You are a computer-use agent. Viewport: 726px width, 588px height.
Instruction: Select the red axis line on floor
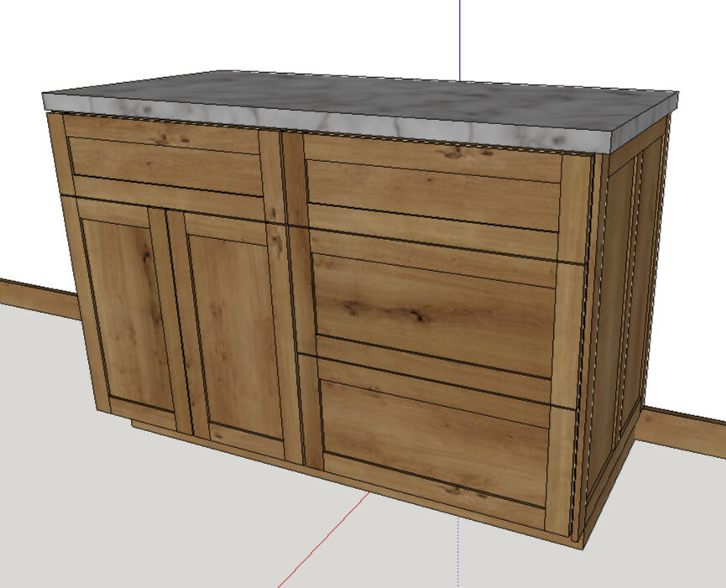(x=324, y=539)
